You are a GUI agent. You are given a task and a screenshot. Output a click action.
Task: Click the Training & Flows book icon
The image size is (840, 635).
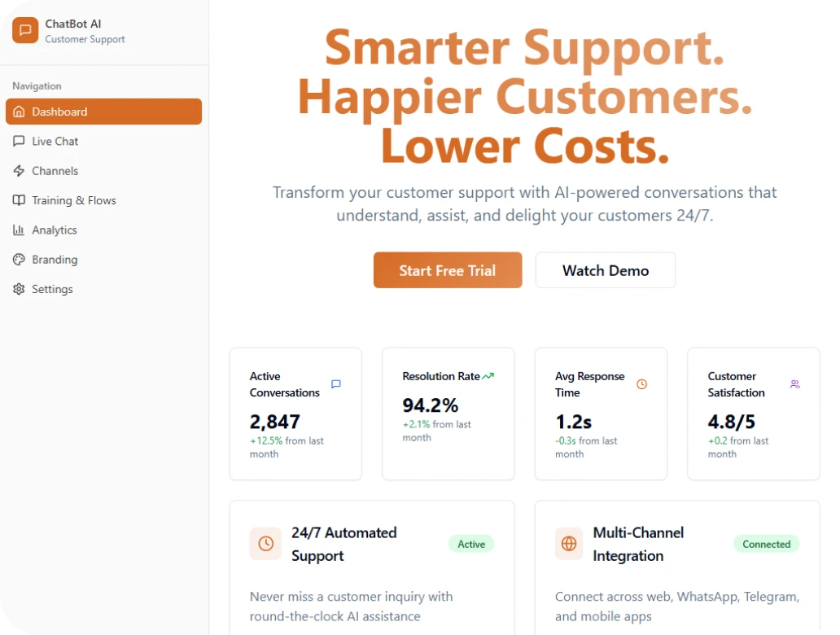pyautogui.click(x=19, y=200)
